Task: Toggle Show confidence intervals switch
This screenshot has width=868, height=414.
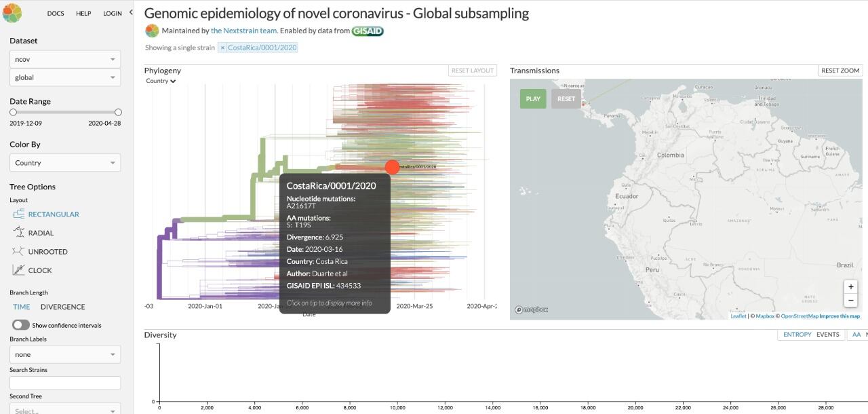Action: [20, 325]
